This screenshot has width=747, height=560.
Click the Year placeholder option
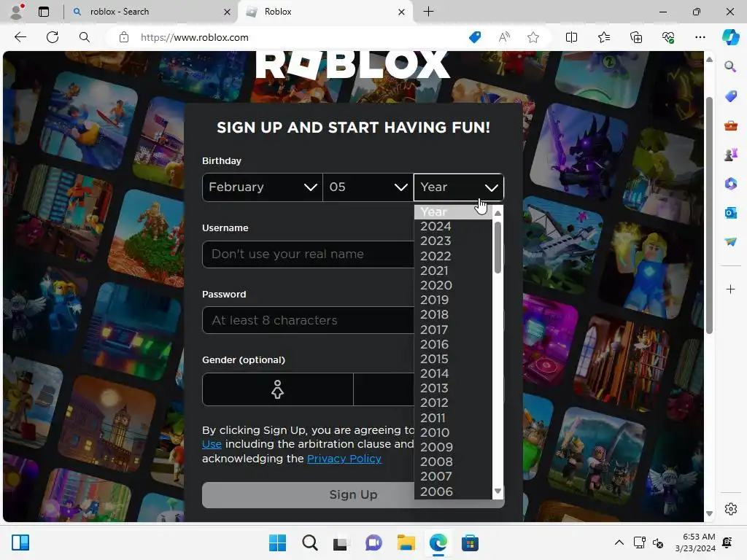point(453,212)
